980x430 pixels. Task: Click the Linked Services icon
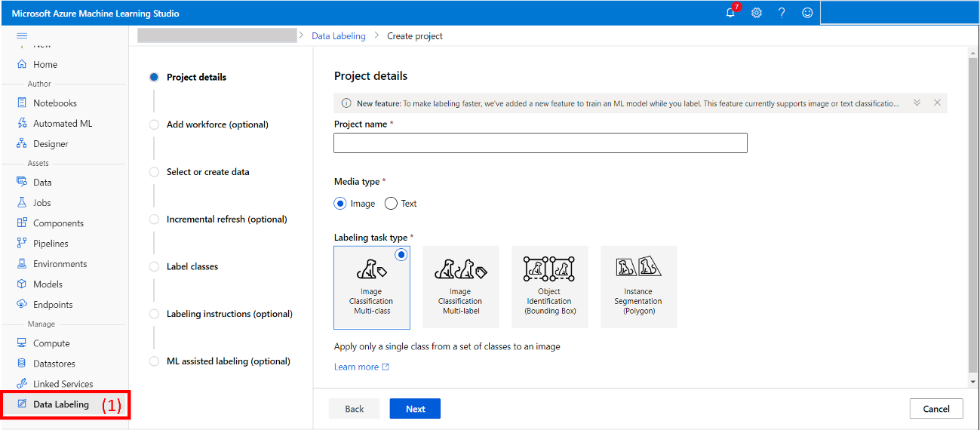22,383
